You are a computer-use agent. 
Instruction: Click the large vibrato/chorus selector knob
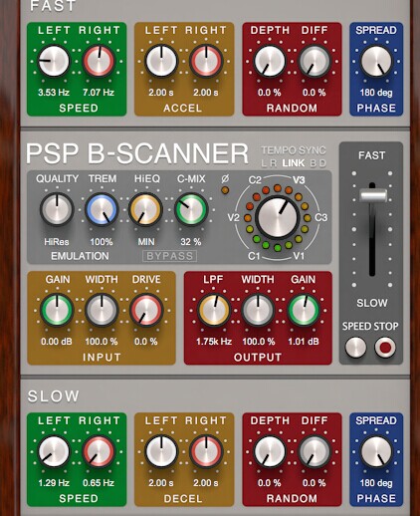tap(278, 218)
